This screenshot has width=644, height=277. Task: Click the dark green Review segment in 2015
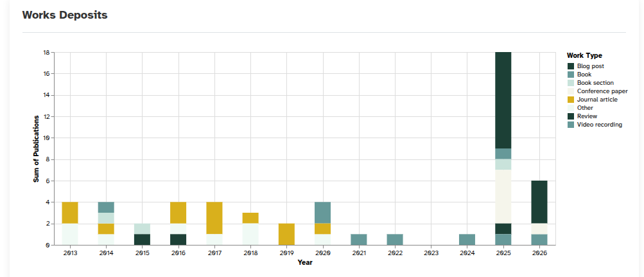click(142, 240)
